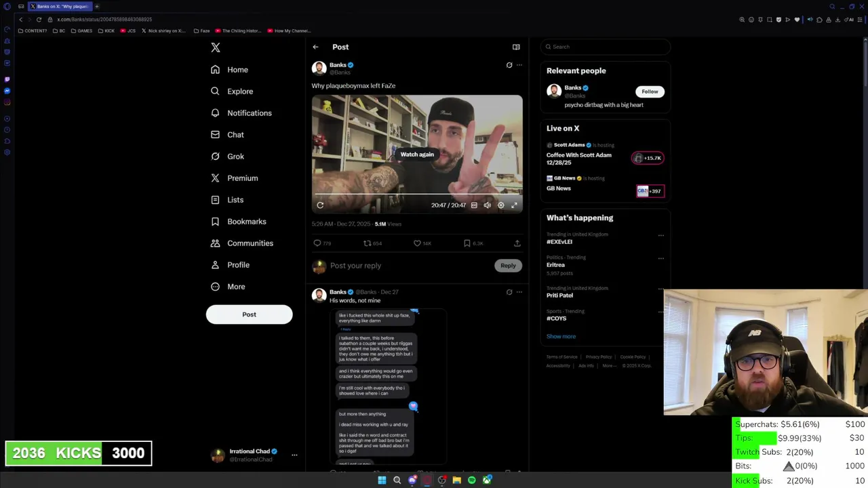Open Terms of Service link
Screen dimensions: 868x488
tap(562, 357)
